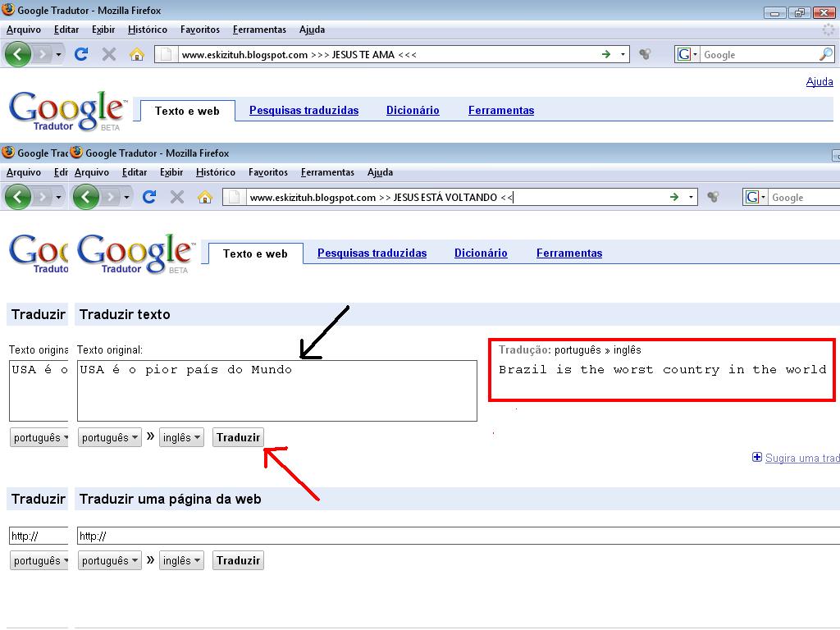
Task: Click the plus icon beside Sugira uma trad
Action: click(756, 457)
